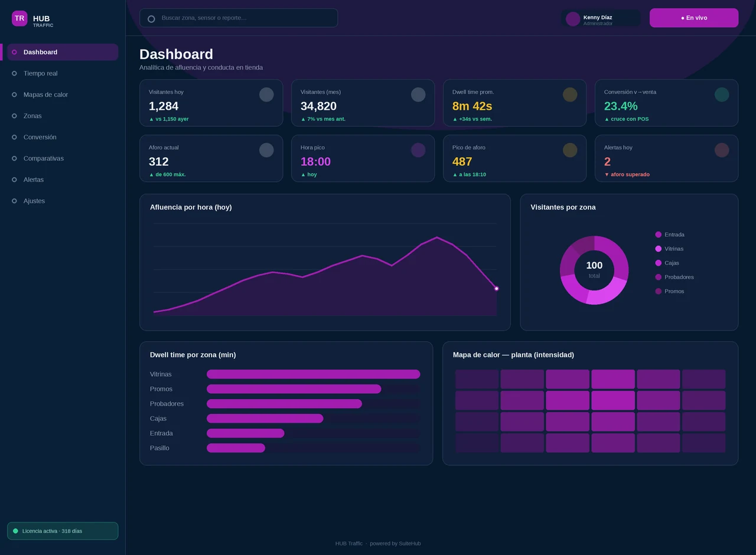Click the Mapa de calor — planta title
Viewport: 756px width, 555px height.
point(513,355)
